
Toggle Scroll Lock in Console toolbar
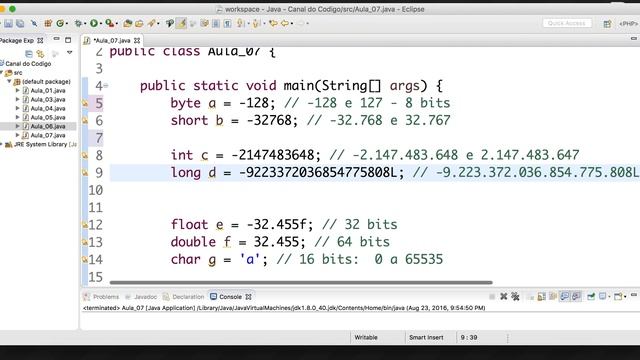542,297
